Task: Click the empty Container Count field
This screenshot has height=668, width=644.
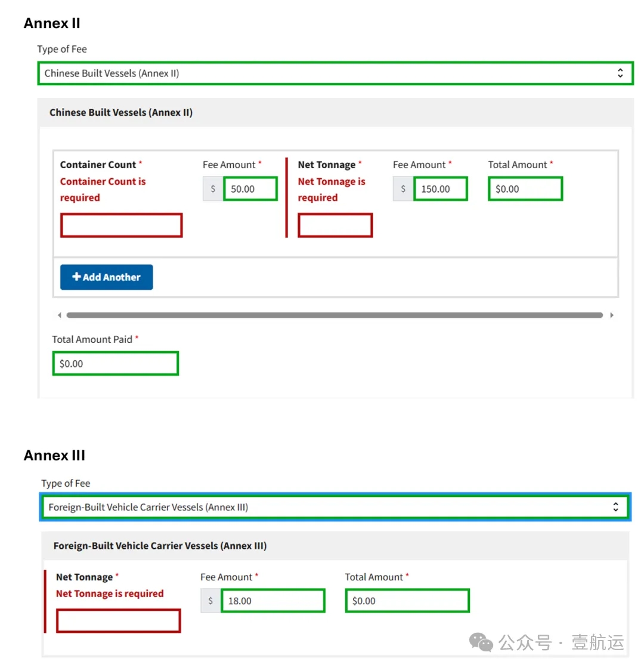Action: click(x=121, y=225)
